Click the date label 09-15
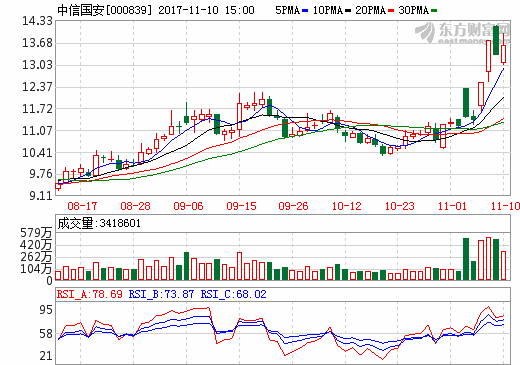 coord(241,206)
